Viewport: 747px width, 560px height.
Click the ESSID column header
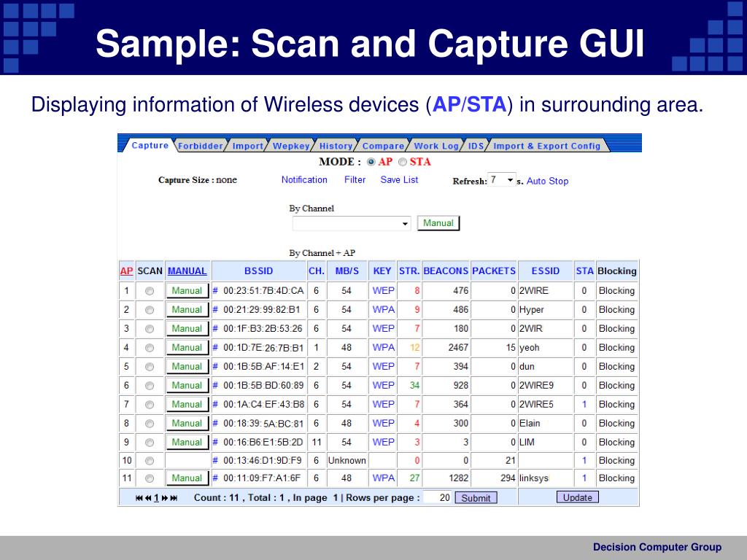pyautogui.click(x=546, y=271)
